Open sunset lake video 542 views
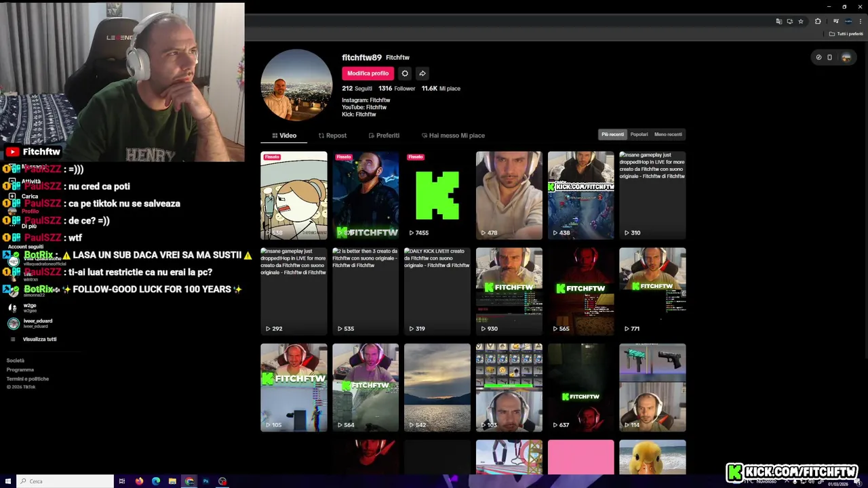868x488 pixels. coord(437,388)
